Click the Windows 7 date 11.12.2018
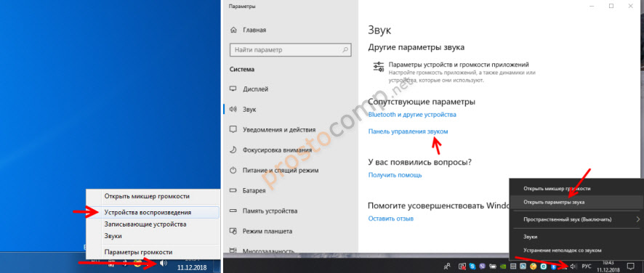Screen dimensions: 644x273 point(192,267)
